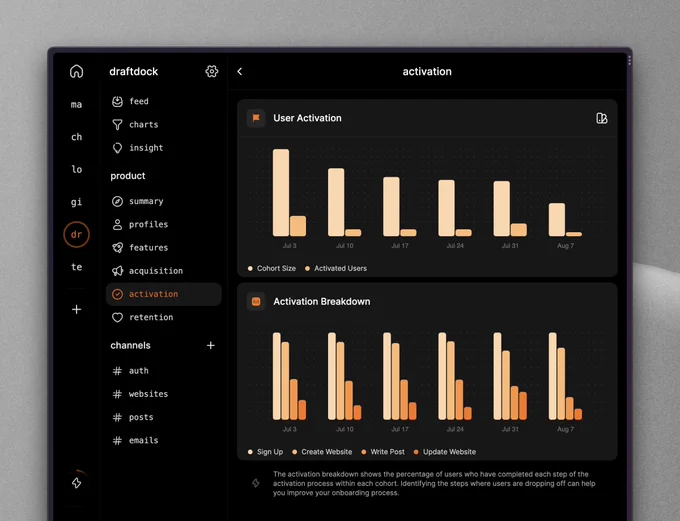
Task: Click lightning icon beside breakdown description
Action: (x=256, y=483)
